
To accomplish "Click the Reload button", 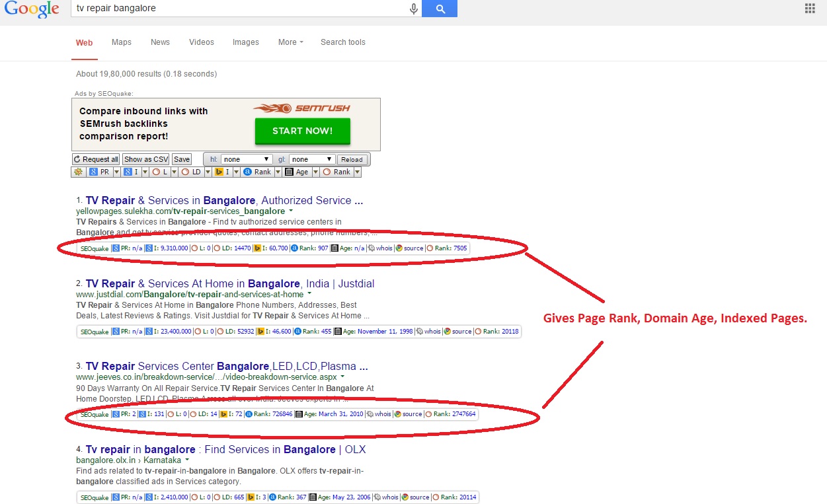I will click(x=352, y=159).
